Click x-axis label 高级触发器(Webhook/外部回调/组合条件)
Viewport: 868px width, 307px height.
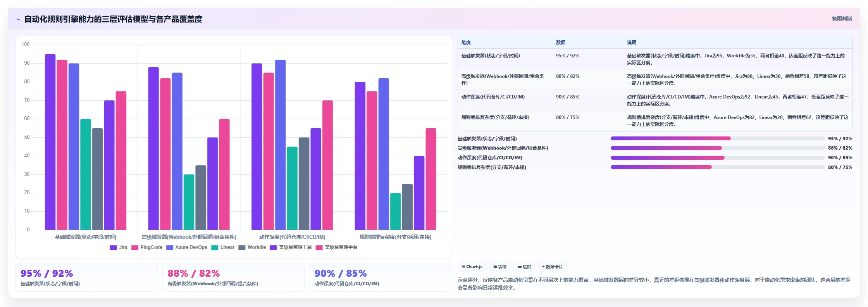pos(189,237)
